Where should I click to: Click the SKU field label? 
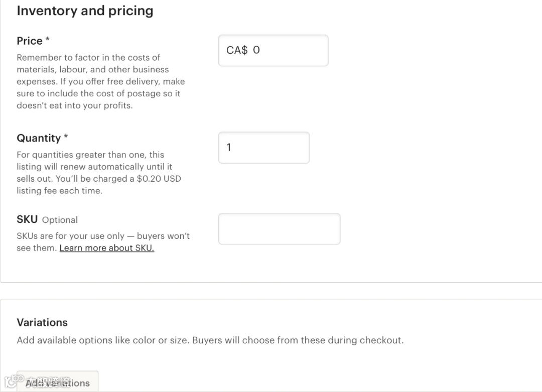27,219
